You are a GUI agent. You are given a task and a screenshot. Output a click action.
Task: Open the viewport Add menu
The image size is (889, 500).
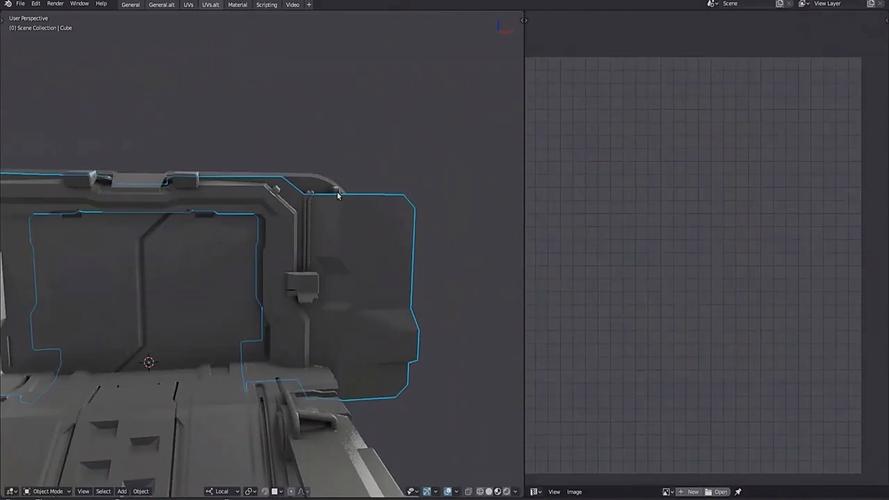122,491
